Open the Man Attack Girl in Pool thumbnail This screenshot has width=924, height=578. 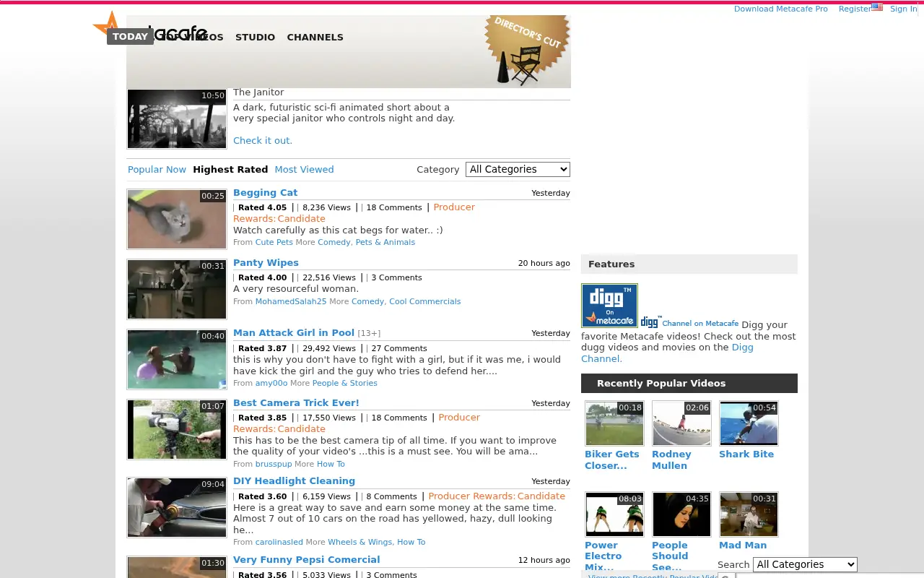click(177, 359)
